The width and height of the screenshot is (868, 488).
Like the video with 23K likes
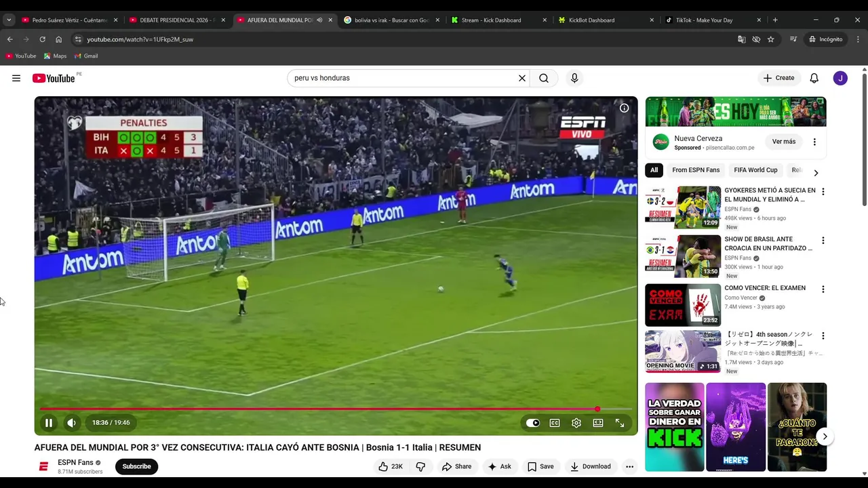tap(391, 466)
